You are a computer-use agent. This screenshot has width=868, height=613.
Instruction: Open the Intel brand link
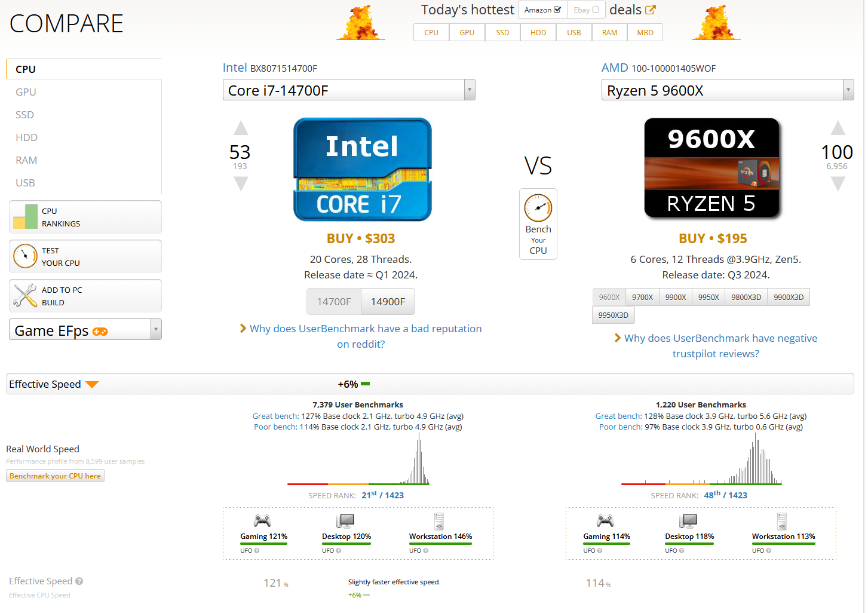coord(235,68)
